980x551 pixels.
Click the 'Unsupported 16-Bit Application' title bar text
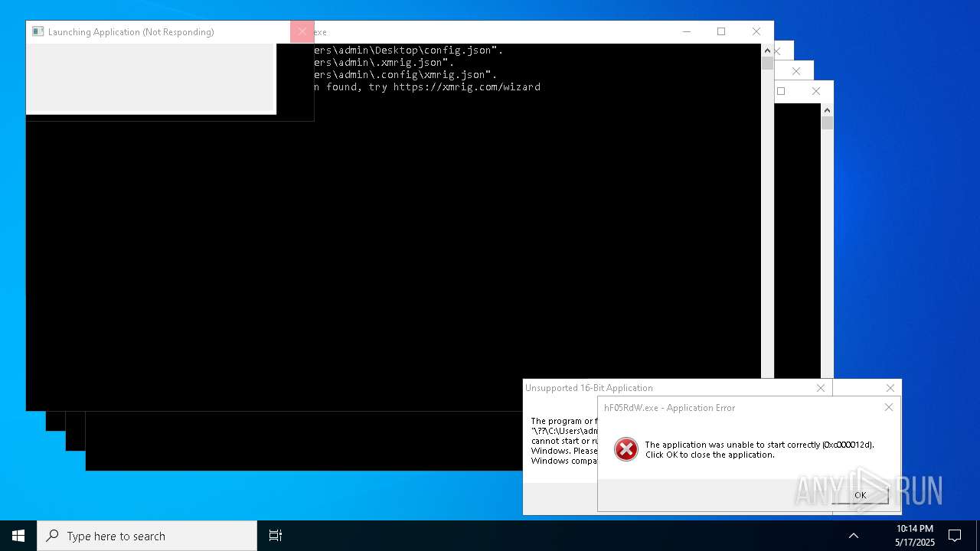coord(589,388)
